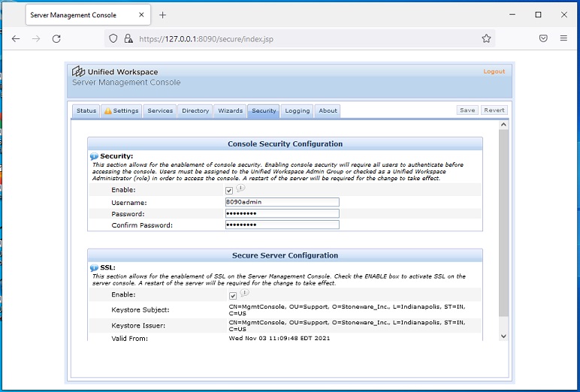Click the Secure Server Configuration heading
This screenshot has height=392, width=580.
coord(285,255)
